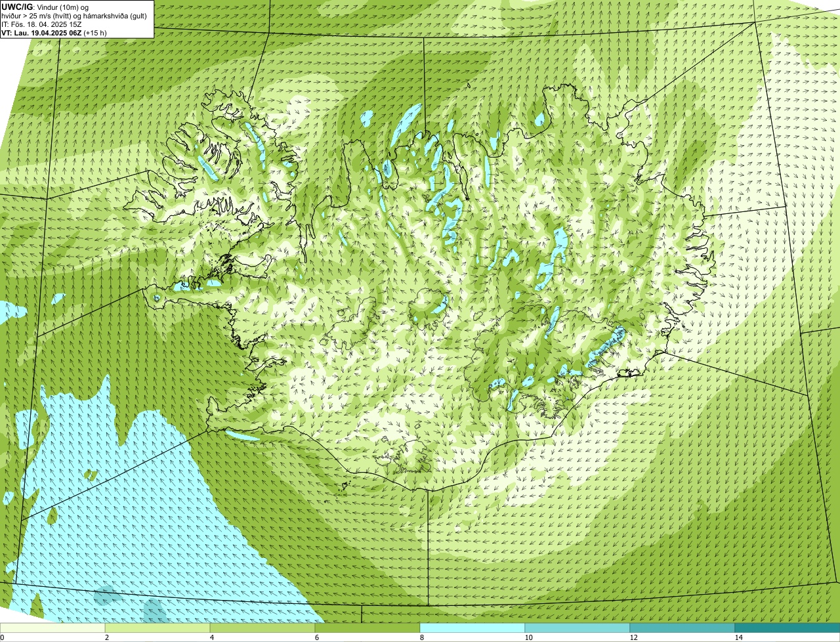Click the legend scale label "4"

point(211,637)
